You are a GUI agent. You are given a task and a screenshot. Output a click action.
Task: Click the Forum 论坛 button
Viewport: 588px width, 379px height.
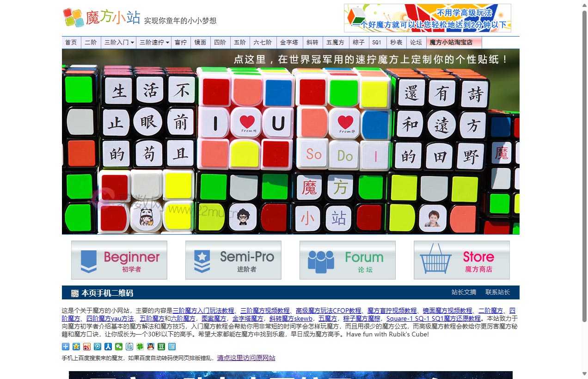[x=347, y=260]
